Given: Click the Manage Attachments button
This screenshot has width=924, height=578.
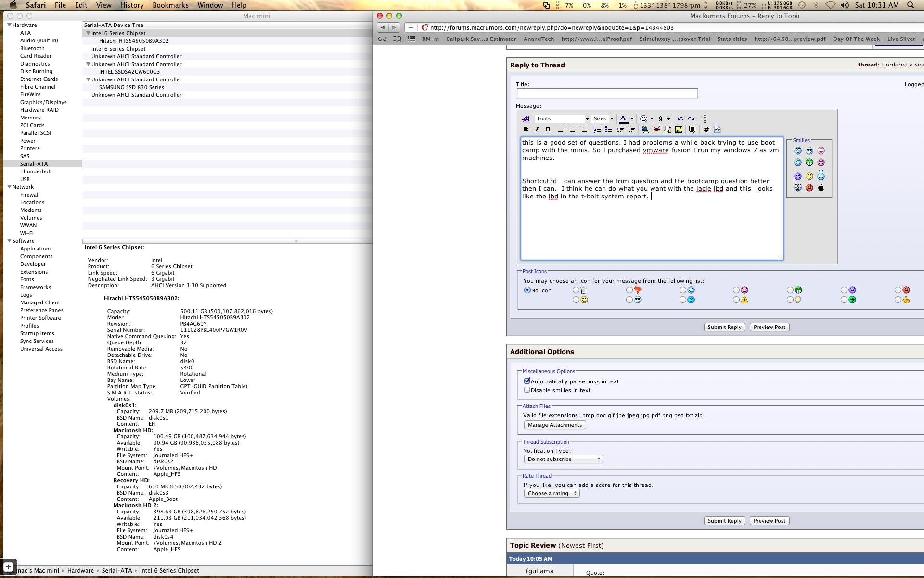Looking at the screenshot, I should pos(554,425).
